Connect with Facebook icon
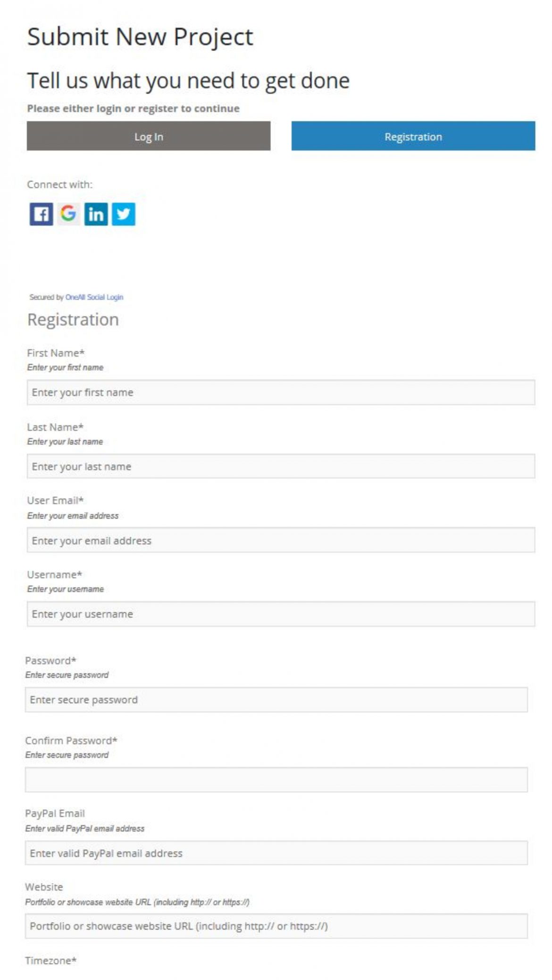Screen dimensions: 552x980 (42, 214)
